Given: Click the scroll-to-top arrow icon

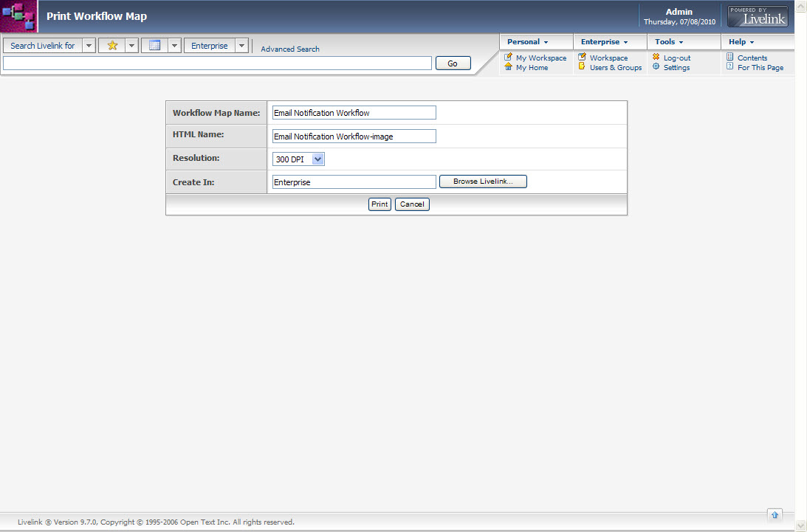Looking at the screenshot, I should 775,514.
